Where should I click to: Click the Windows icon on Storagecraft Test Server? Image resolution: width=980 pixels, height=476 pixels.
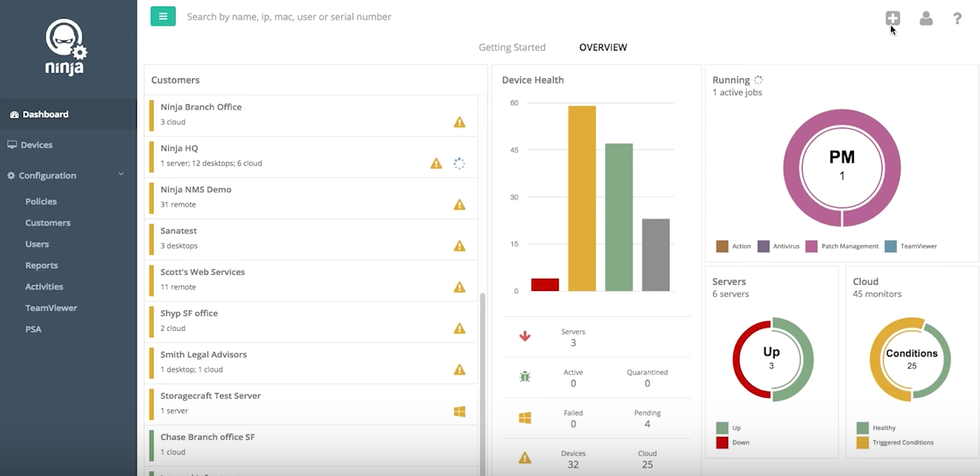tap(459, 412)
